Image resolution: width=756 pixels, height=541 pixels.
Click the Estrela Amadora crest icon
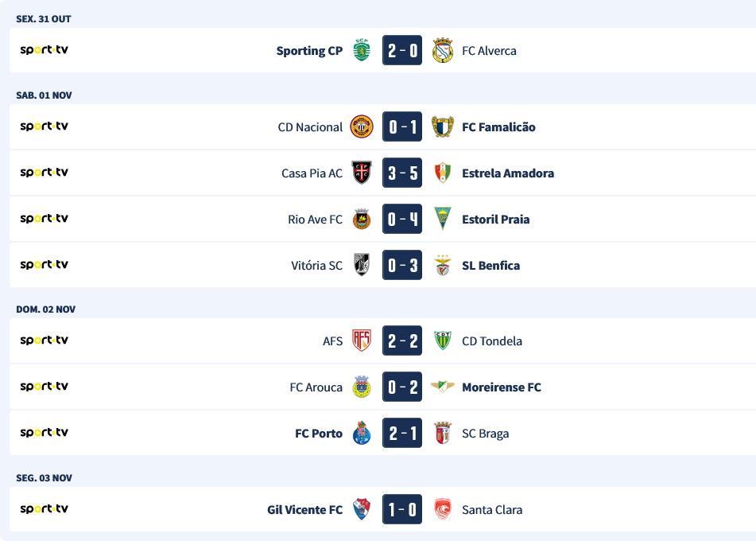click(x=442, y=173)
